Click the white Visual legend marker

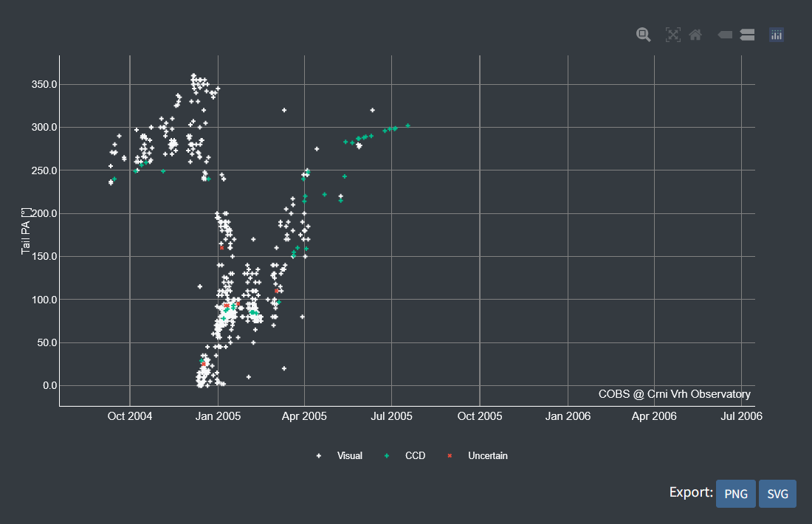(319, 456)
